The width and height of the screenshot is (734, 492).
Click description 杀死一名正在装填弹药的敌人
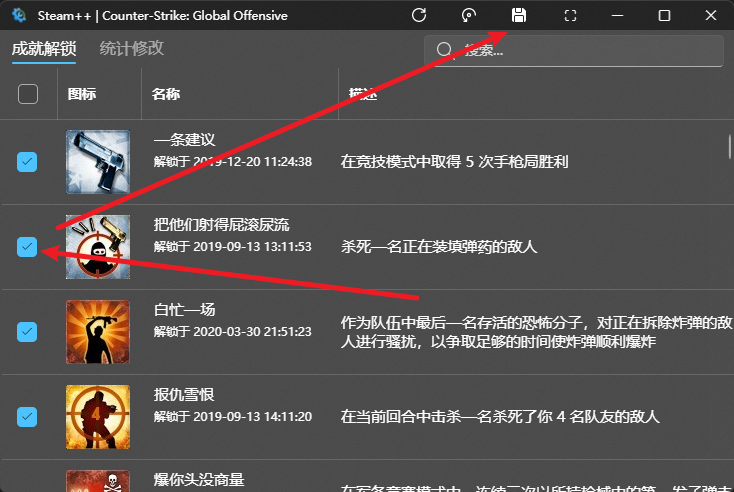[439, 247]
